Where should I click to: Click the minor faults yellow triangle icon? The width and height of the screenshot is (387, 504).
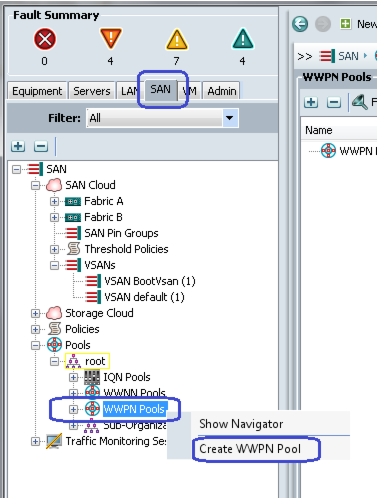point(177,39)
